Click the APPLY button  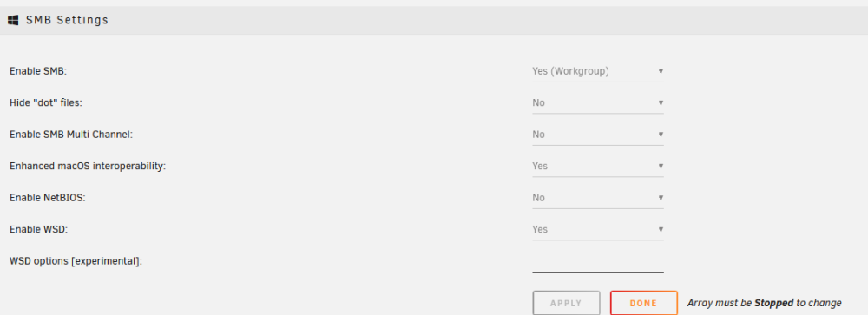click(x=566, y=304)
